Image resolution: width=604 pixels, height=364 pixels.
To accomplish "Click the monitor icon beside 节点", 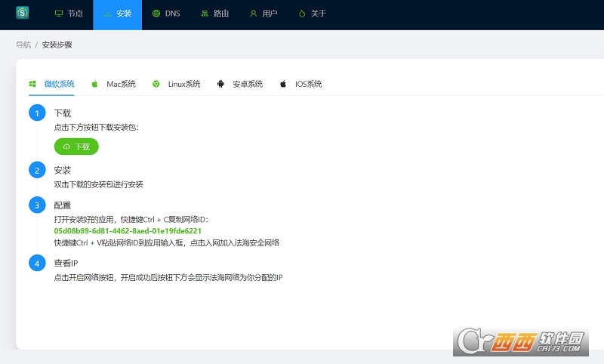I will pyautogui.click(x=59, y=14).
